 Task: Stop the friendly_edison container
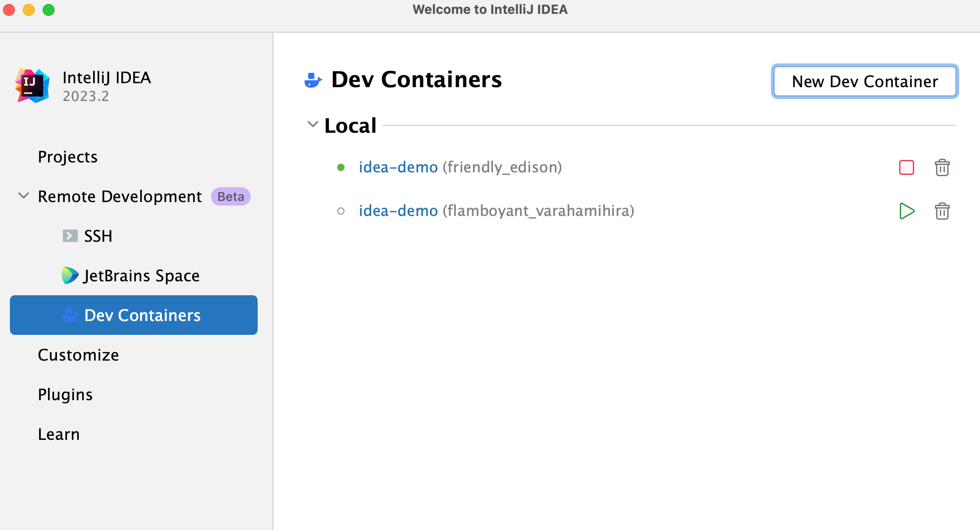tap(906, 167)
